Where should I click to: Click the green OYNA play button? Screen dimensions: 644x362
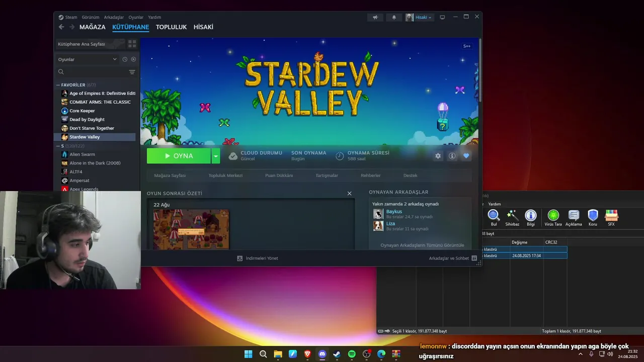[179, 156]
